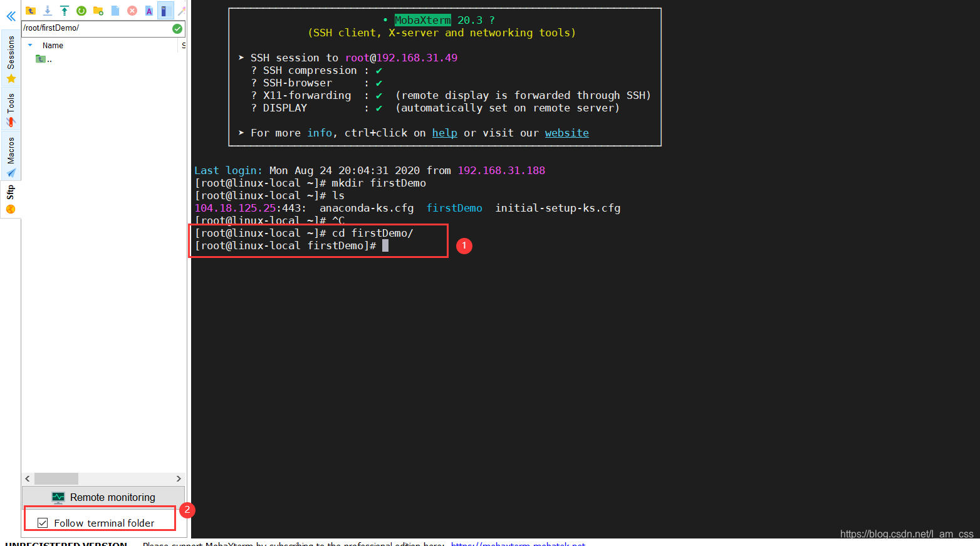980x546 pixels.
Task: Click the MobaXterm title in banner
Action: pyautogui.click(x=422, y=20)
